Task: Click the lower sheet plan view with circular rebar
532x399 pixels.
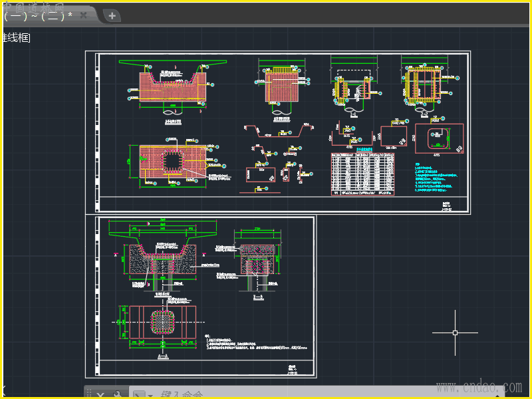Action: click(162, 322)
